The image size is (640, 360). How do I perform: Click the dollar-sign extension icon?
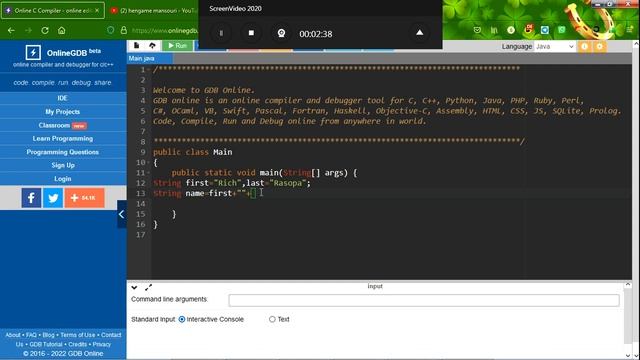pyautogui.click(x=511, y=30)
